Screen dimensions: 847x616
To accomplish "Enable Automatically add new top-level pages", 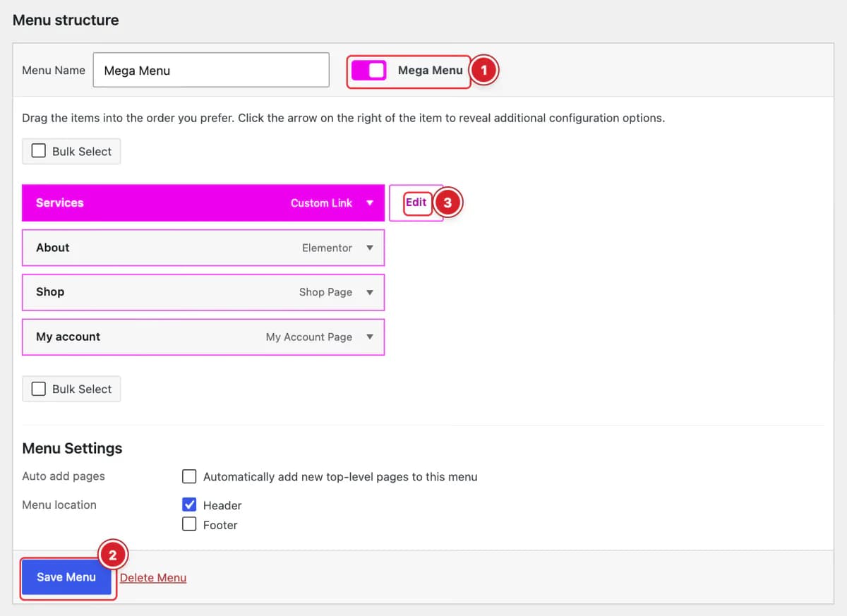I will pyautogui.click(x=189, y=476).
